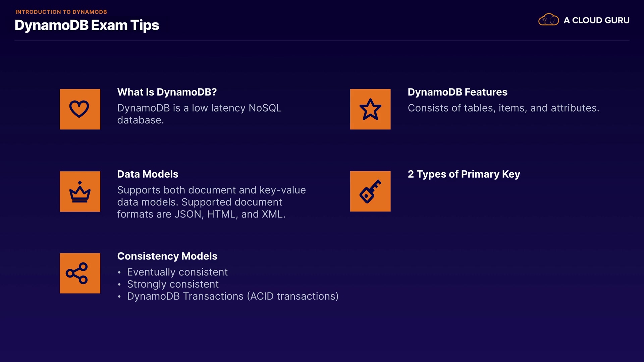Click the 'DynamoDB Features' heading
Image resolution: width=644 pixels, height=362 pixels.
pos(458,92)
